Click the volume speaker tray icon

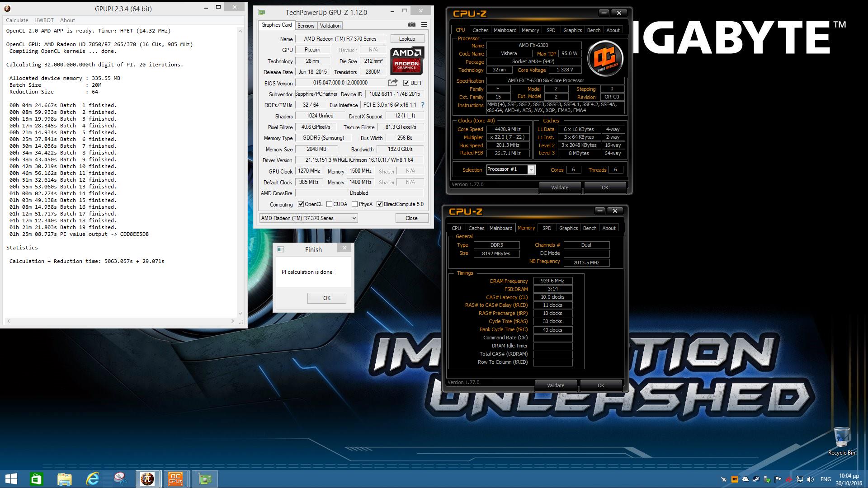[x=810, y=479]
